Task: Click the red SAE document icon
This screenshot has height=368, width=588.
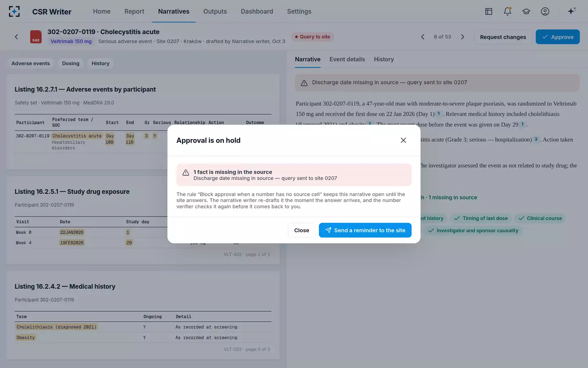Action: pos(36,37)
